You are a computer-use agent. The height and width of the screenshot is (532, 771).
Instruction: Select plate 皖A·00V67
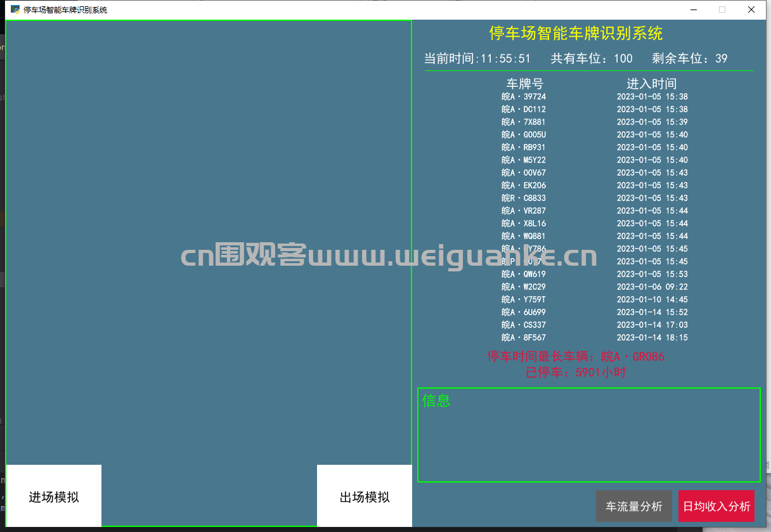(x=524, y=173)
